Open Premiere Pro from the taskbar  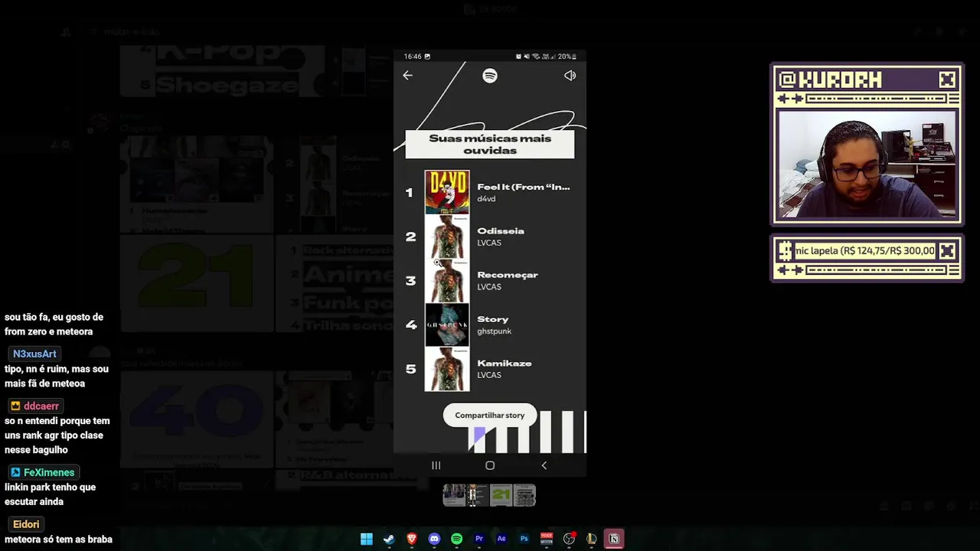pyautogui.click(x=479, y=539)
